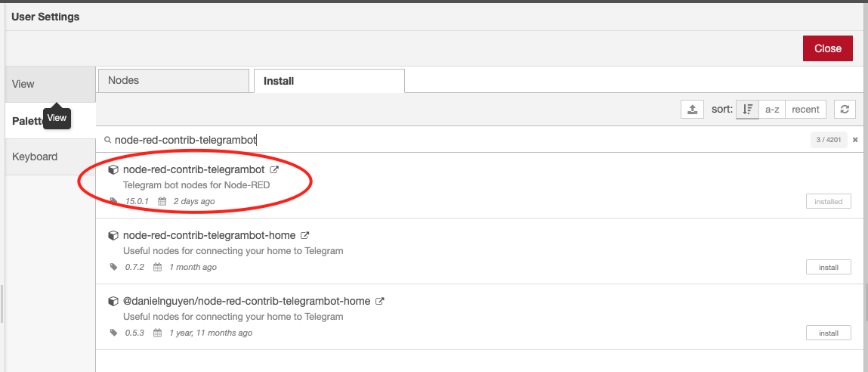
Task: Close the User Settings dialog
Action: [x=828, y=48]
